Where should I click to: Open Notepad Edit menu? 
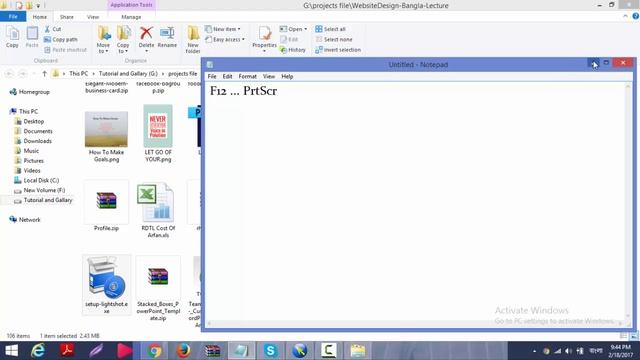click(x=227, y=76)
